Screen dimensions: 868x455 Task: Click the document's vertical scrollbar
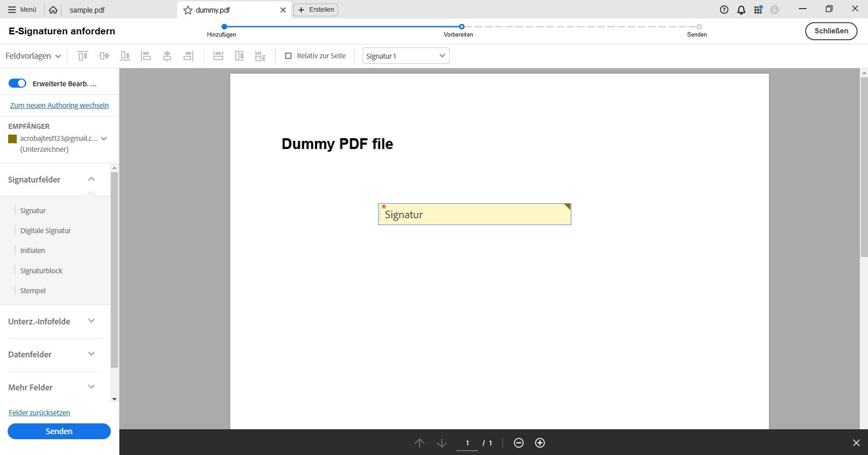pyautogui.click(x=864, y=167)
